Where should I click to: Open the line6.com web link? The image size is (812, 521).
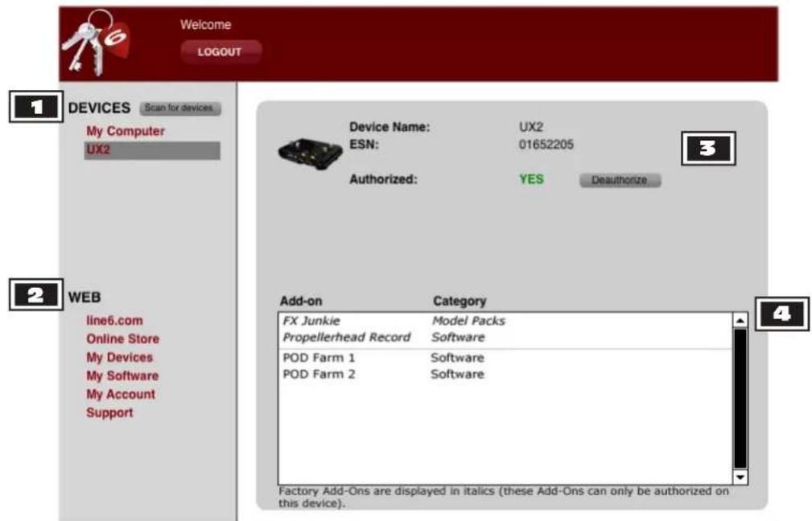(114, 320)
